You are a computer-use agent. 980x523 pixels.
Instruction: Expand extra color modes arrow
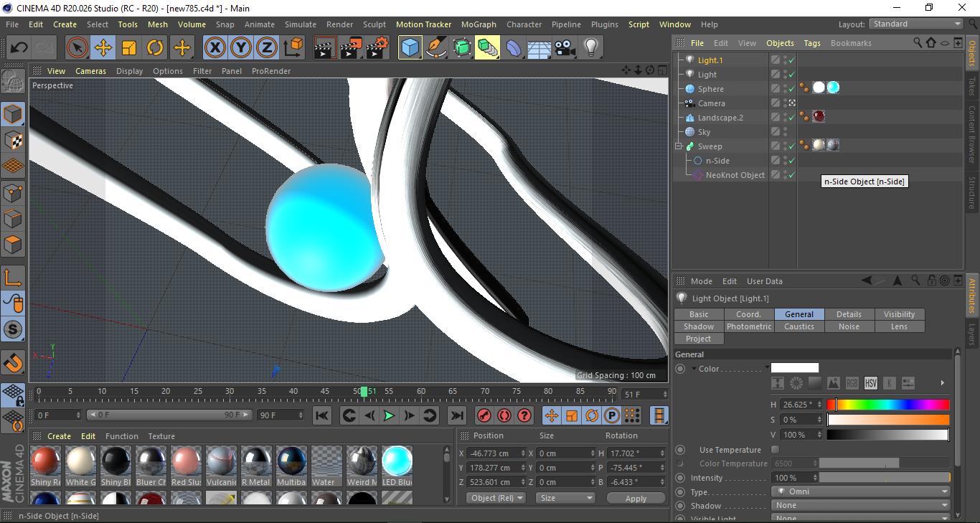click(942, 383)
